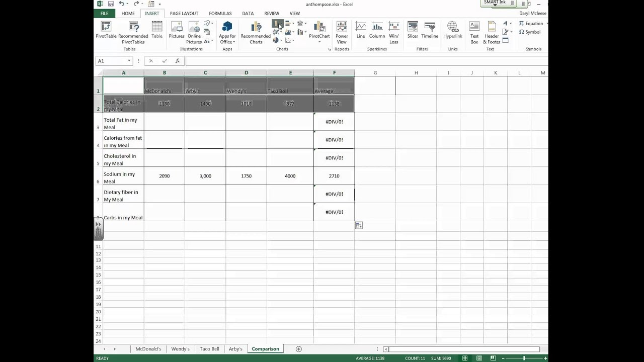Customize the Quick Access Toolbar
The image size is (644, 362).
(x=159, y=4)
